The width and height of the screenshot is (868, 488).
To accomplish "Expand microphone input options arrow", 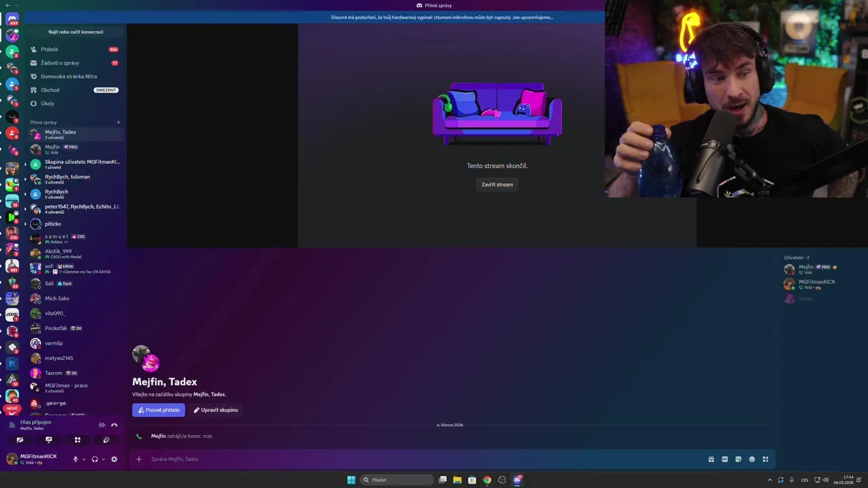I will click(84, 459).
